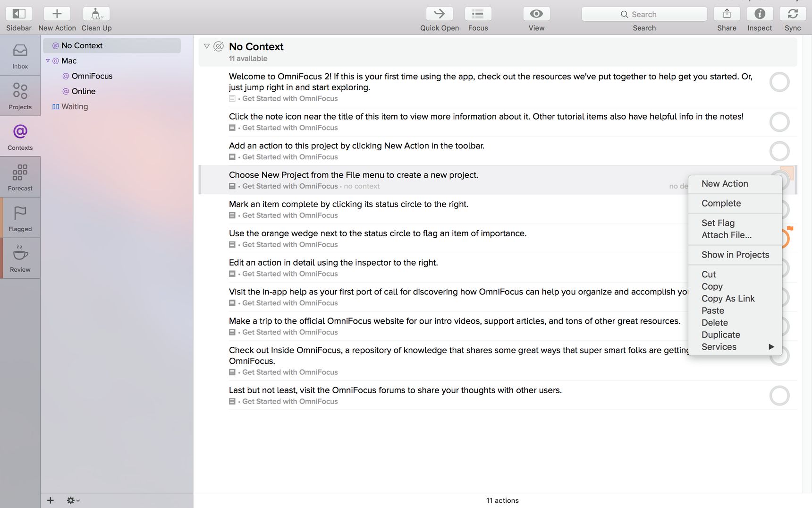Click the New Action plus icon
This screenshot has width=812, height=508.
tap(57, 14)
